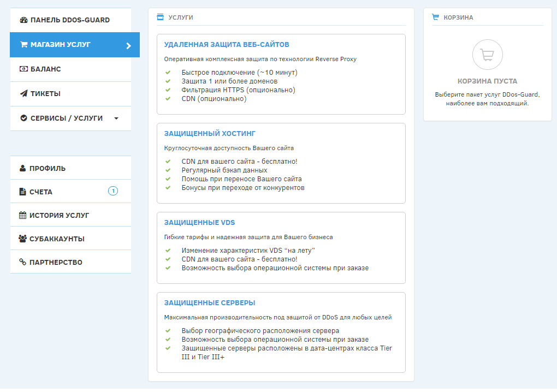Click the text 'Изменение характеристик VDS “на лету”'
Screen dimensions: 557x392
(x=248, y=251)
